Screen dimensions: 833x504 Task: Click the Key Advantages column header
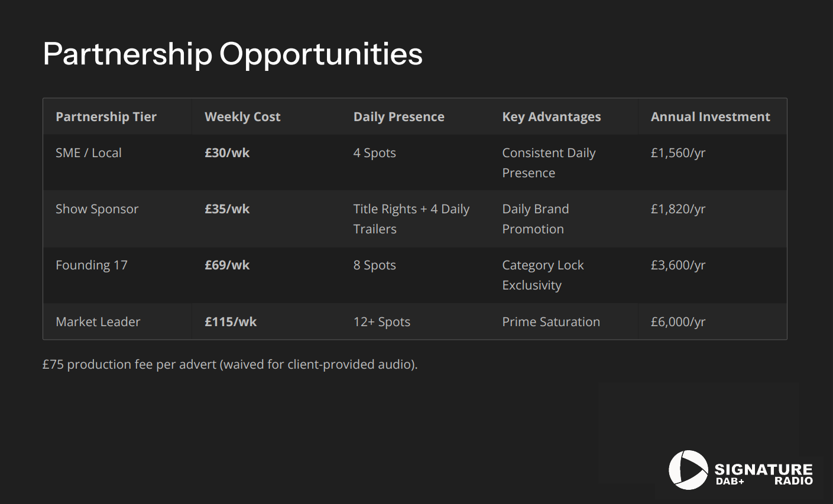tap(551, 117)
